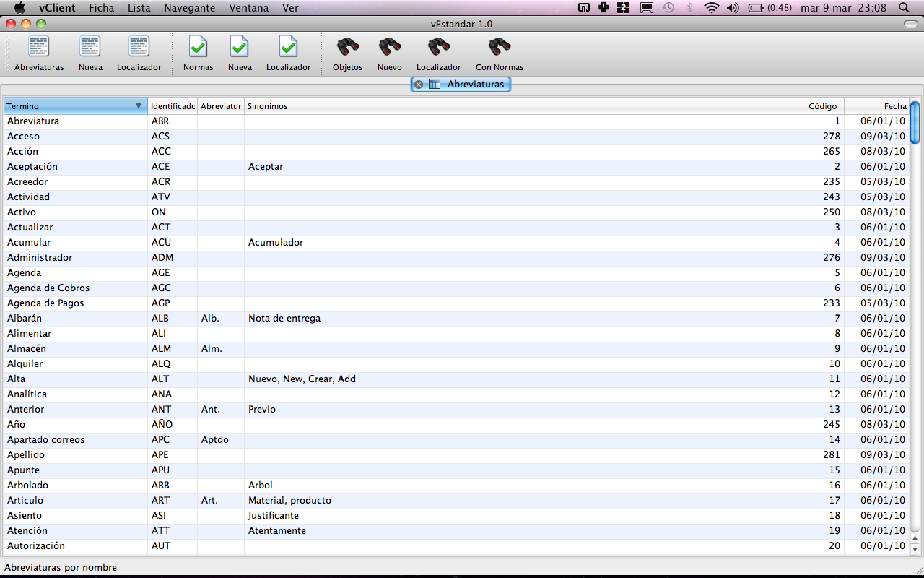Open Con Normas binoculars search

click(499, 48)
